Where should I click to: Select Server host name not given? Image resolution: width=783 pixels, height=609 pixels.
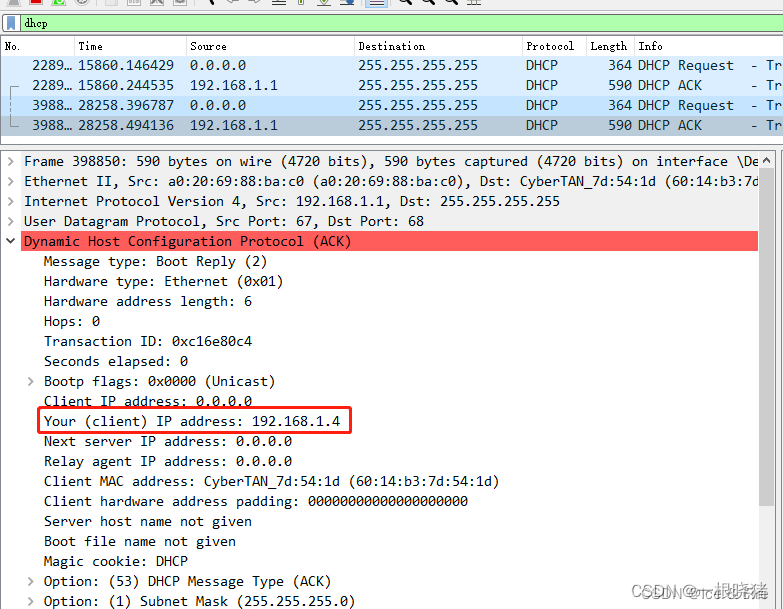pos(148,521)
